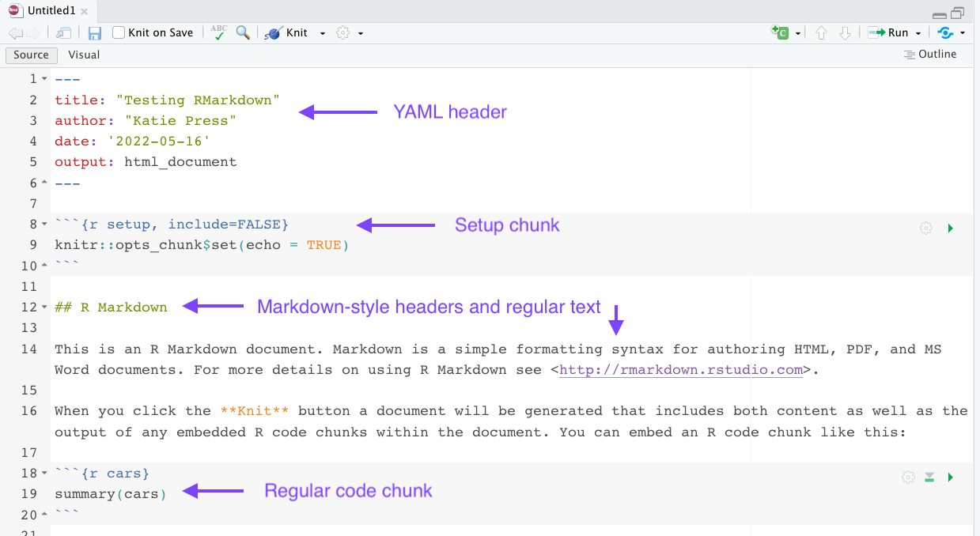Run spell check on document

pyautogui.click(x=219, y=32)
